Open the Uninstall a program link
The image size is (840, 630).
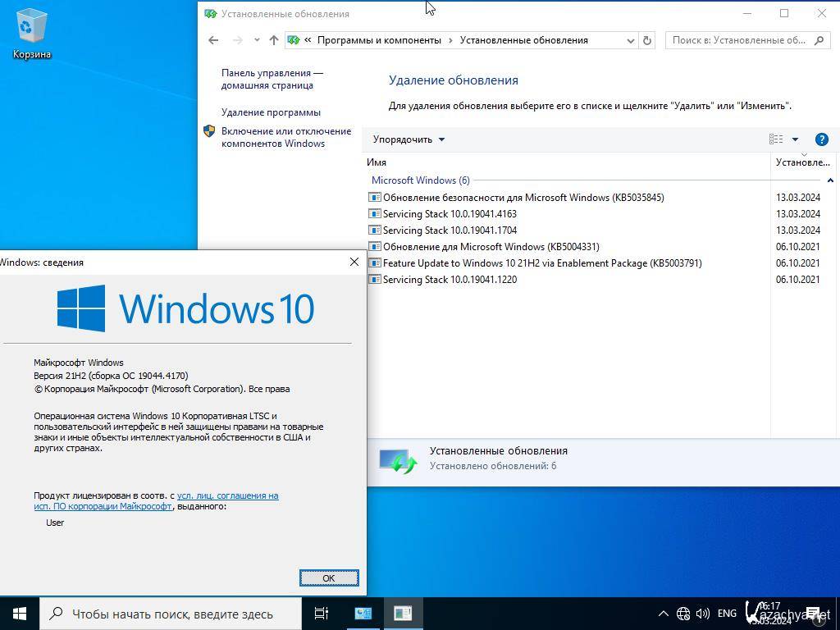(x=271, y=112)
